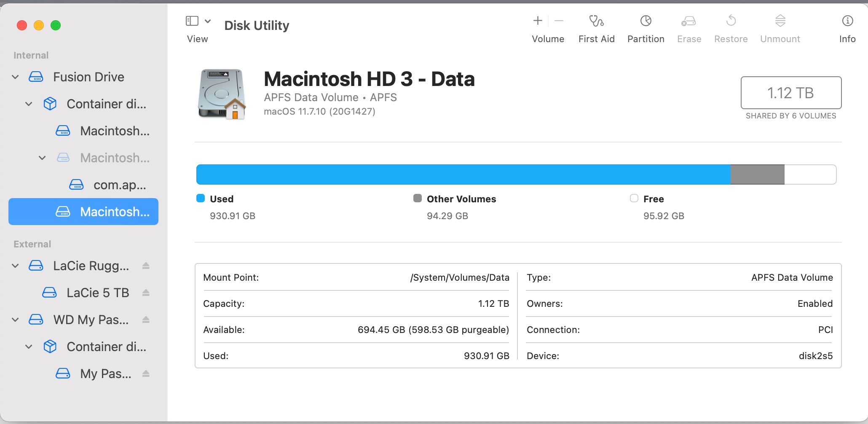Click the Partition toolbar label
868x424 pixels.
coord(646,39)
